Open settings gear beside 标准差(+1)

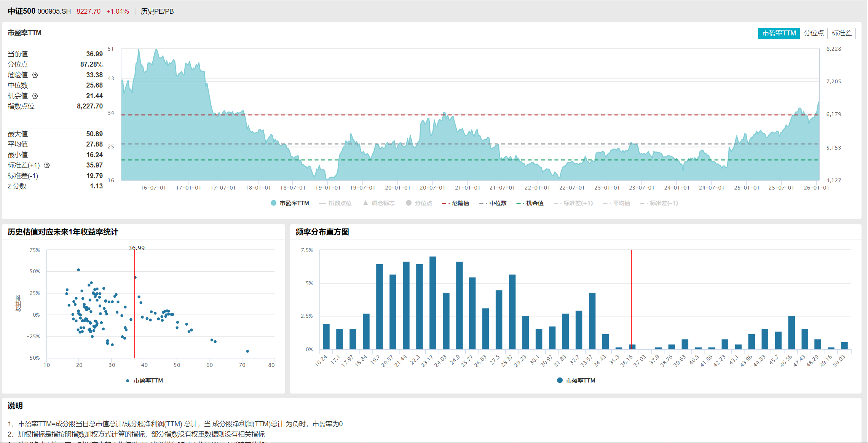tap(47, 165)
